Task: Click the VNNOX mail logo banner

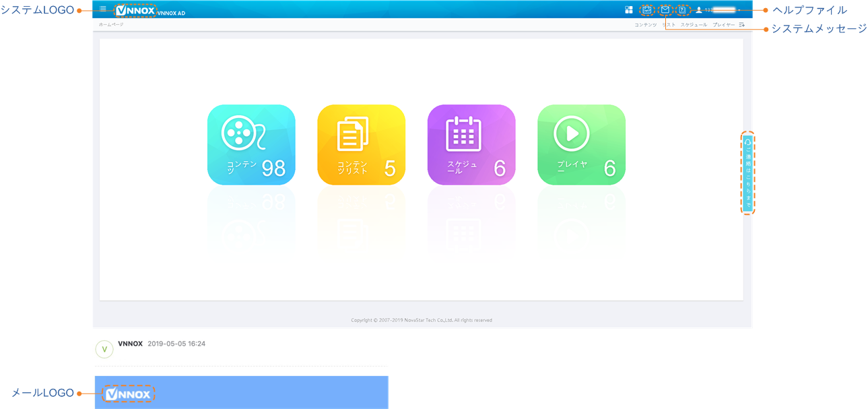Action: click(x=129, y=394)
